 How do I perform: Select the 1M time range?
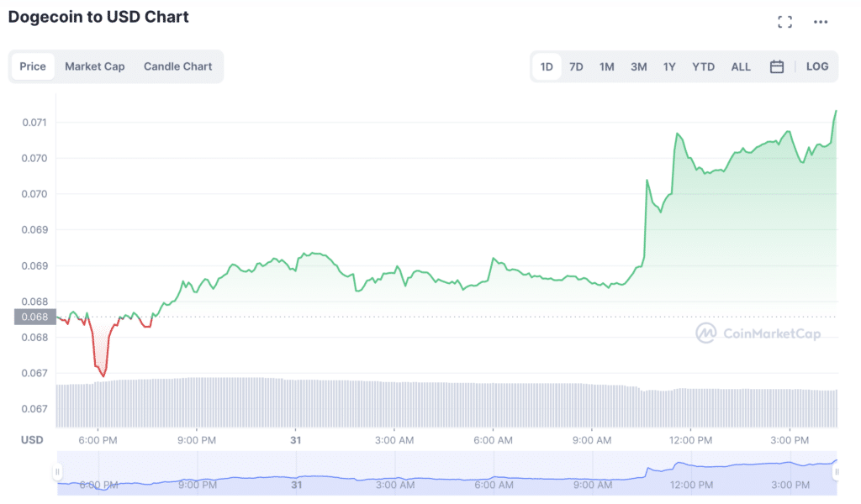coord(607,67)
